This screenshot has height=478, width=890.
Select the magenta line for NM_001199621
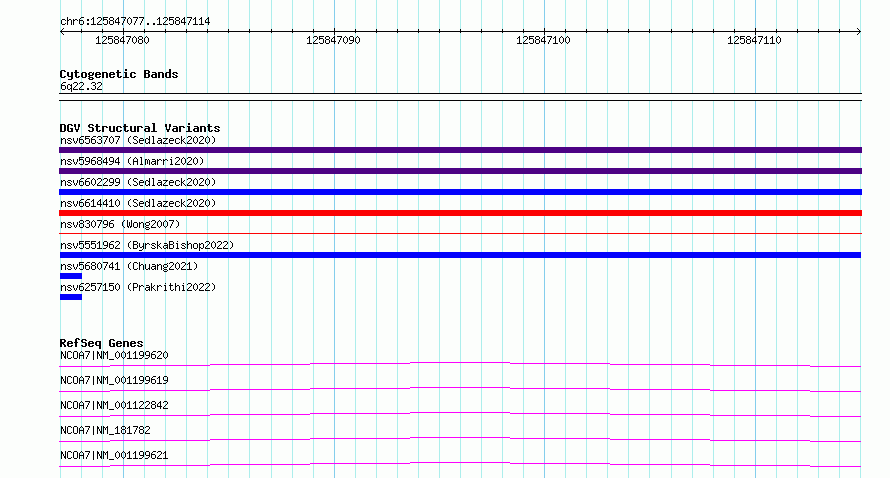[x=460, y=464]
